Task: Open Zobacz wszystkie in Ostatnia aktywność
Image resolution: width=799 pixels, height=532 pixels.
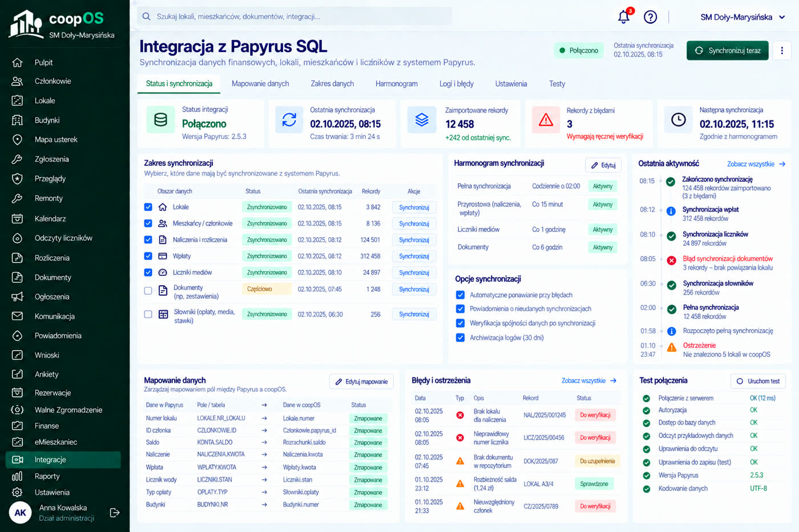Action: coord(756,164)
